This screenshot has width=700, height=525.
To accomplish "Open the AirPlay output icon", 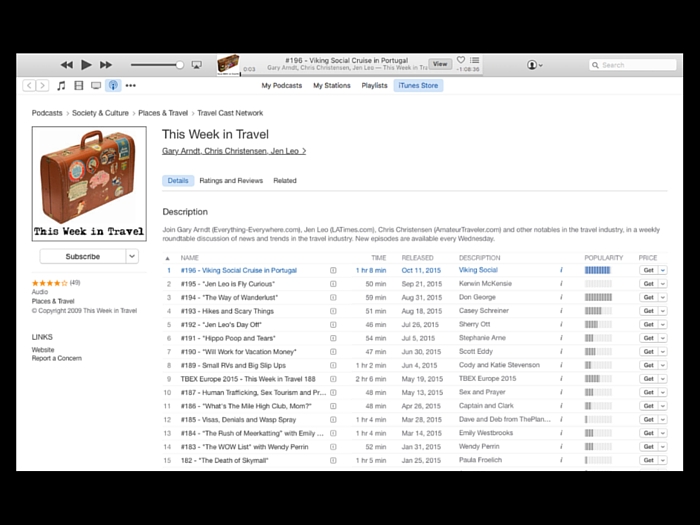I will coord(196,65).
